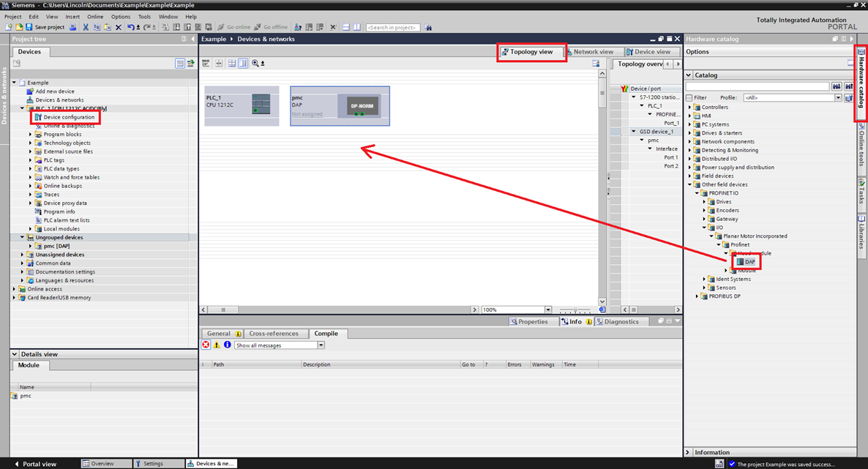The image size is (868, 469).
Task: Click the zoom slider below the canvas
Action: 576,310
